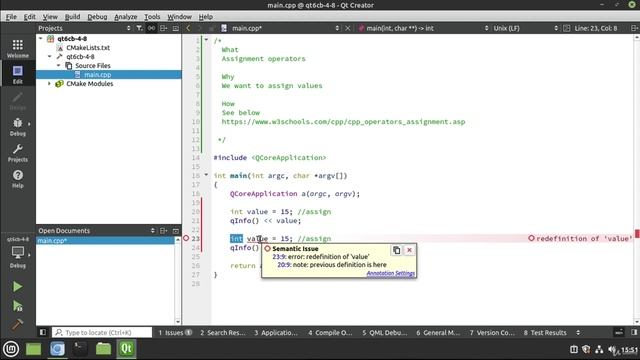Open the View menu
This screenshot has width=640, height=360.
(x=50, y=17)
